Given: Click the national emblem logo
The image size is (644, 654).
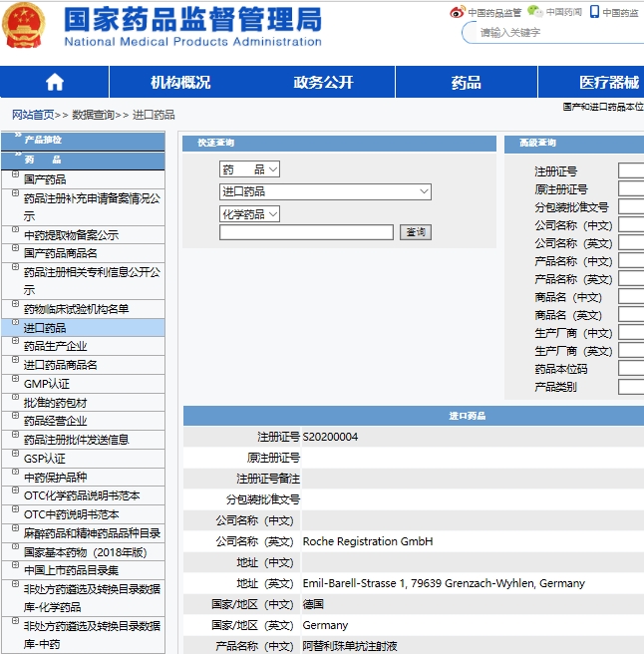Looking at the screenshot, I should 23,25.
